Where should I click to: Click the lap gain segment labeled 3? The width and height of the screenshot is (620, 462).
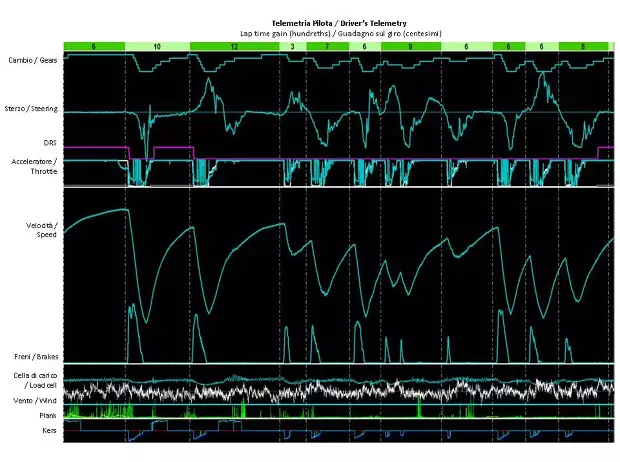(293, 46)
